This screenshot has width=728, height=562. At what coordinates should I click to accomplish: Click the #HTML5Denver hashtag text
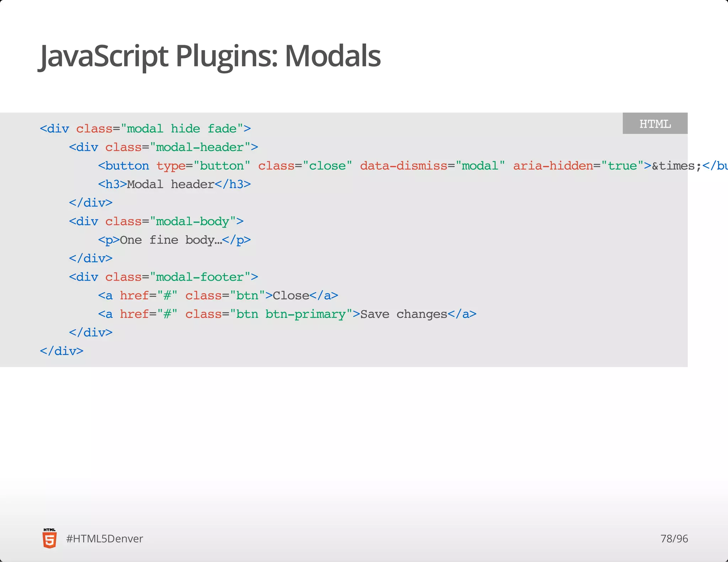[x=105, y=539]
